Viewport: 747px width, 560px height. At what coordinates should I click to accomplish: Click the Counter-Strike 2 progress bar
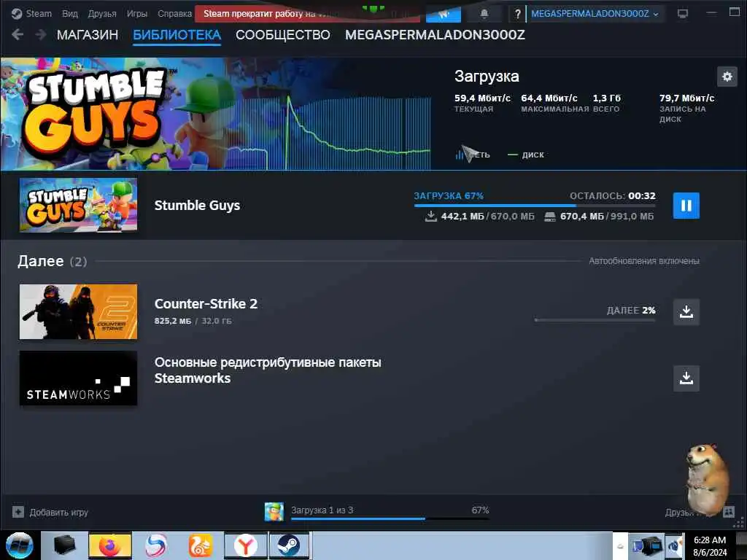tap(595, 320)
